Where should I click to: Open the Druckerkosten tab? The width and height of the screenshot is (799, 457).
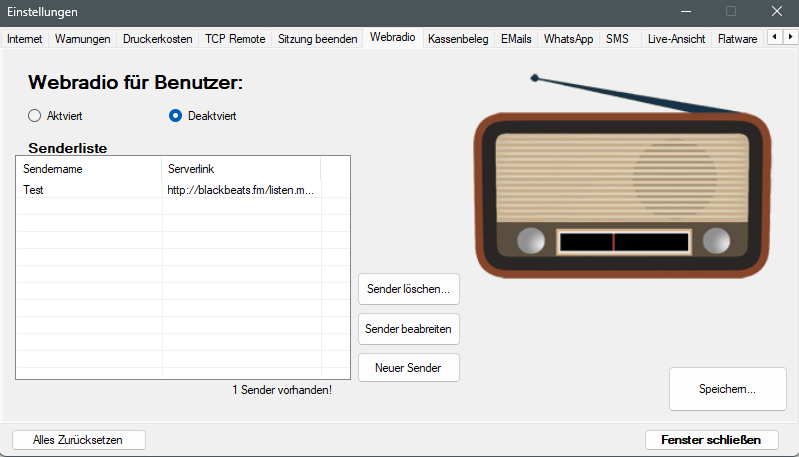click(157, 39)
